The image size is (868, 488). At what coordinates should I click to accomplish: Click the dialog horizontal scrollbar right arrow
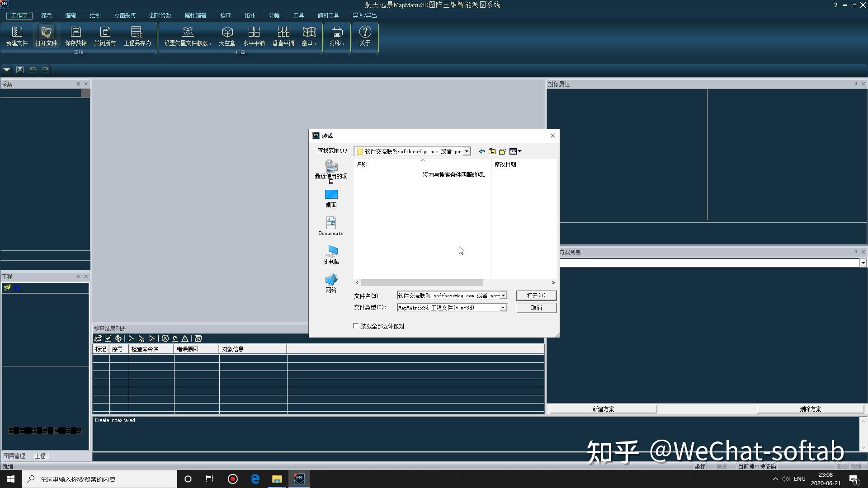[x=553, y=282]
